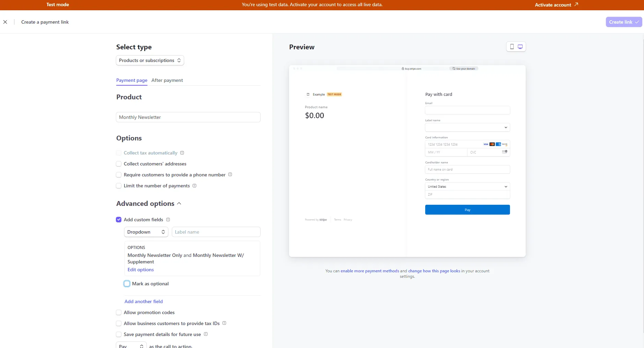Switch to the After payment tab

167,80
